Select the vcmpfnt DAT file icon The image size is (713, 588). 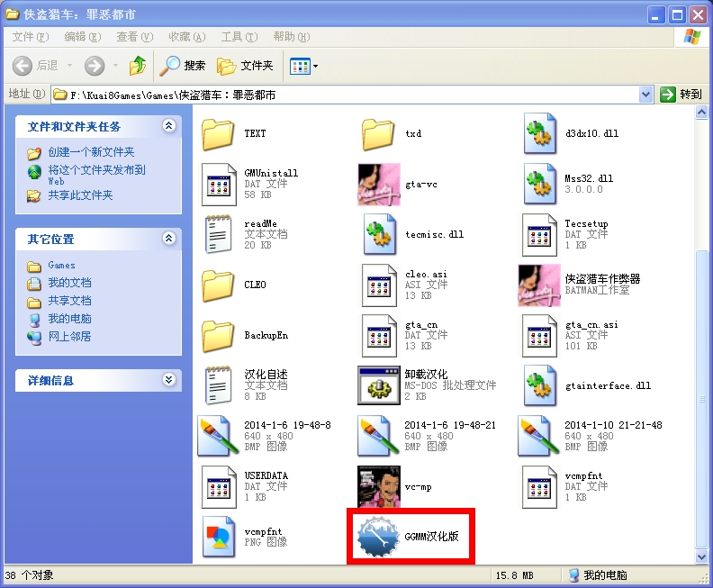[539, 487]
